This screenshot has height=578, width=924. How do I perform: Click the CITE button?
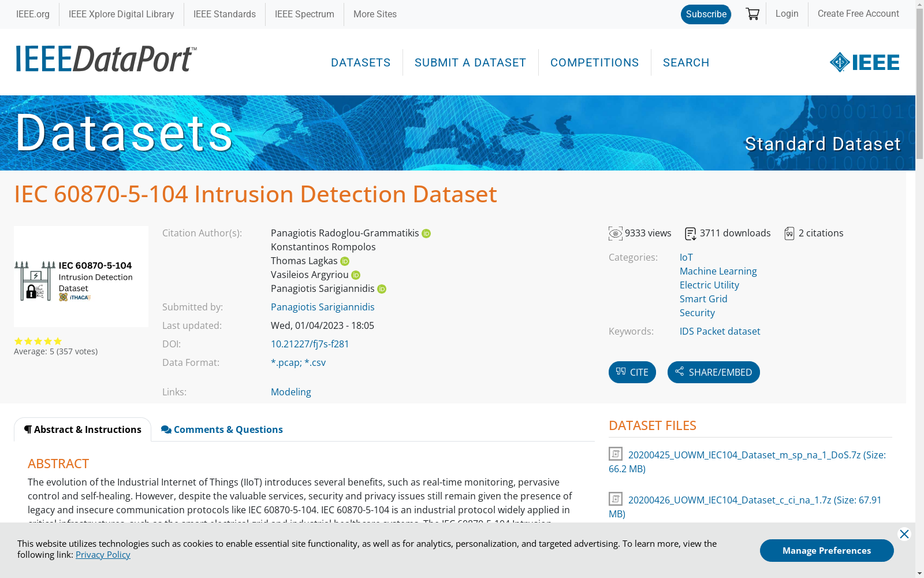tap(632, 372)
